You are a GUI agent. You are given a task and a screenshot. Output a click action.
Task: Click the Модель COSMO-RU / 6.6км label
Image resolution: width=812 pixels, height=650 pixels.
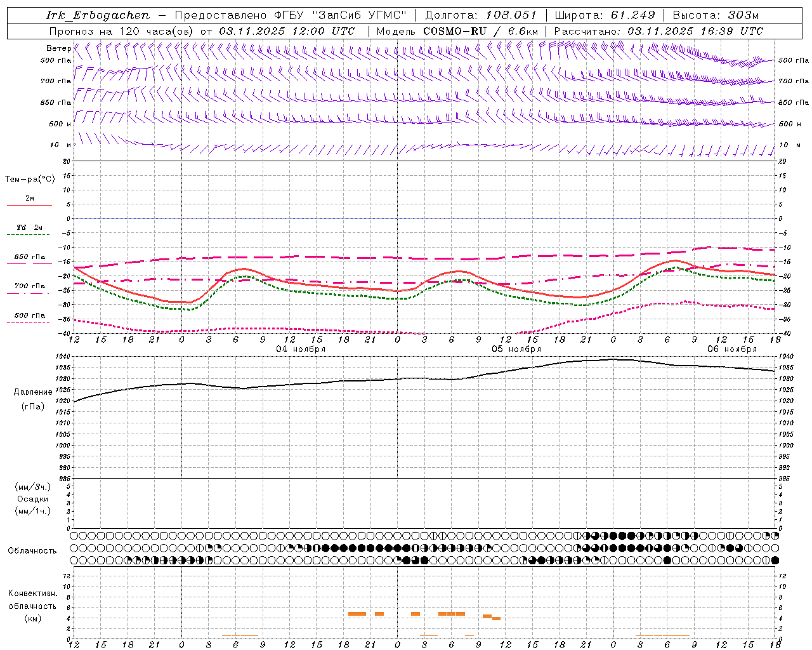tap(457, 31)
